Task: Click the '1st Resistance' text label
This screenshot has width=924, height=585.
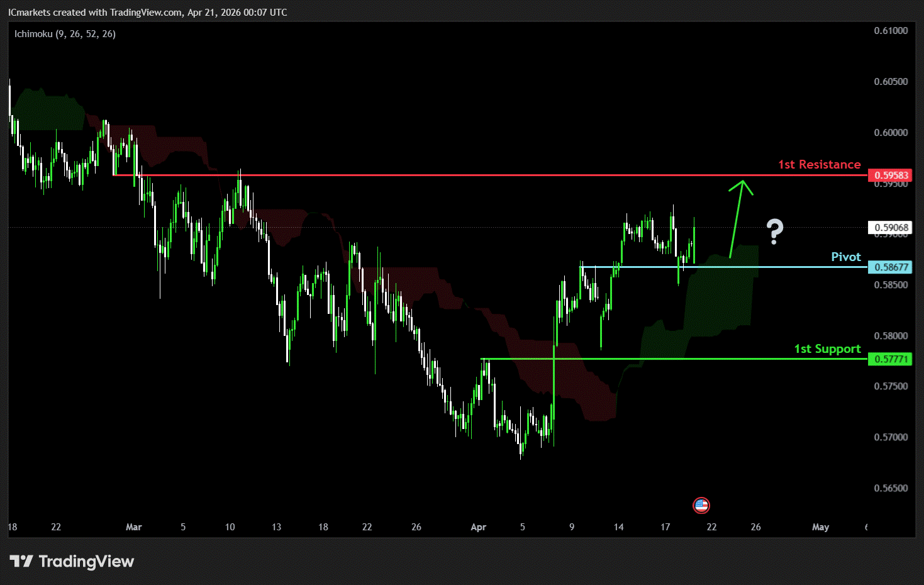Action: [819, 165]
